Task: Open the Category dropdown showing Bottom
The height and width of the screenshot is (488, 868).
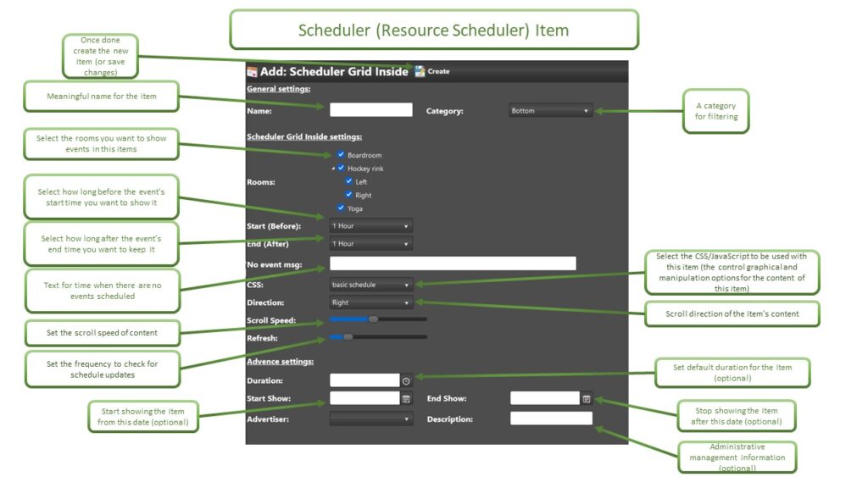Action: pyautogui.click(x=550, y=111)
